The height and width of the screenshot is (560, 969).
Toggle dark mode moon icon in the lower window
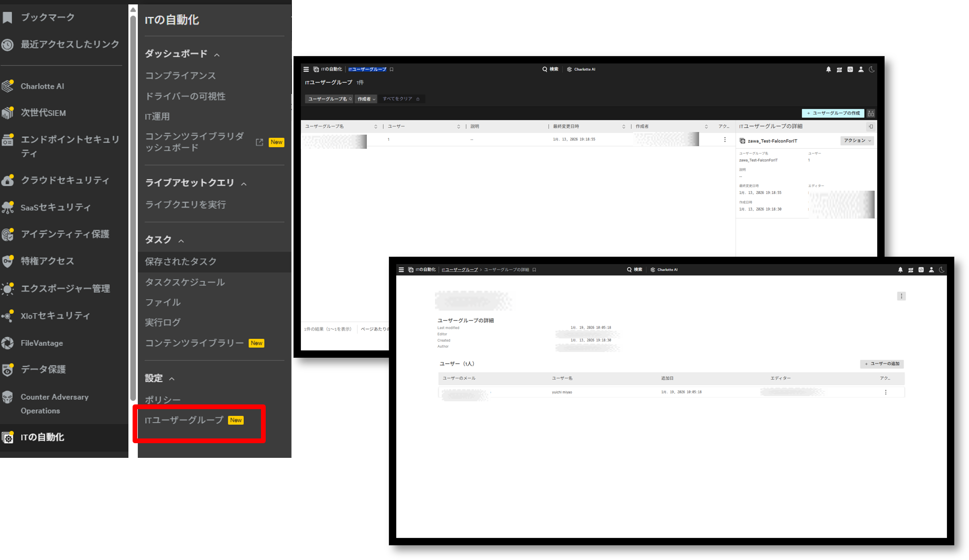point(942,270)
